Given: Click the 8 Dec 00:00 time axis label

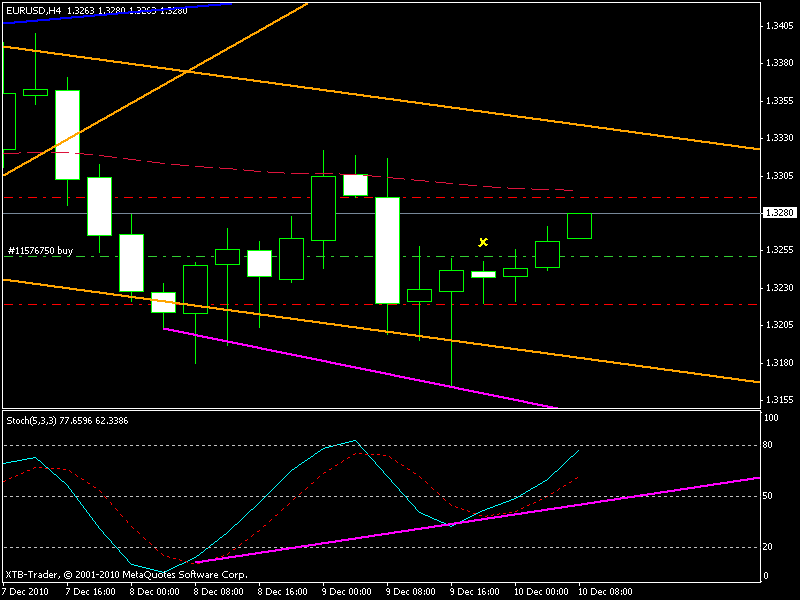Looking at the screenshot, I should click(155, 592).
